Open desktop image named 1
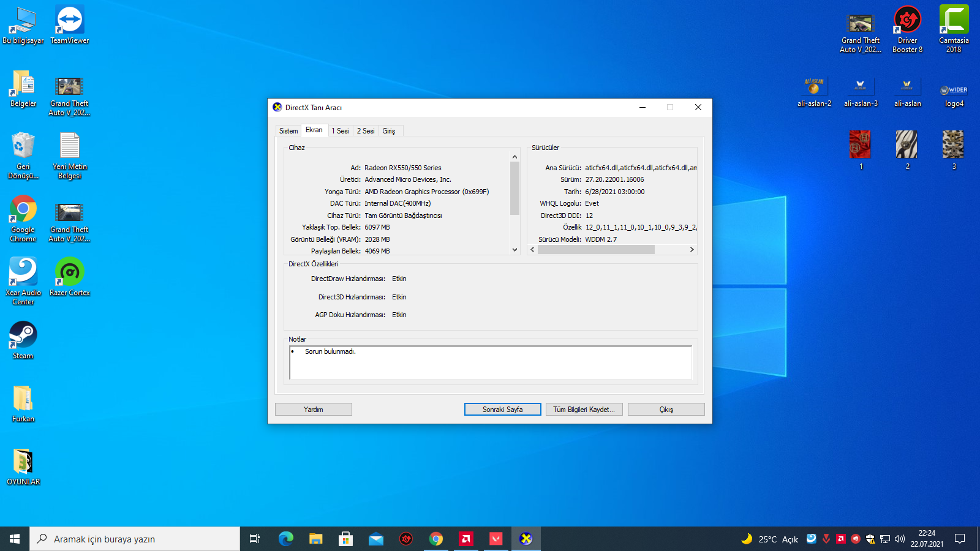The height and width of the screenshot is (551, 980). coord(861,151)
